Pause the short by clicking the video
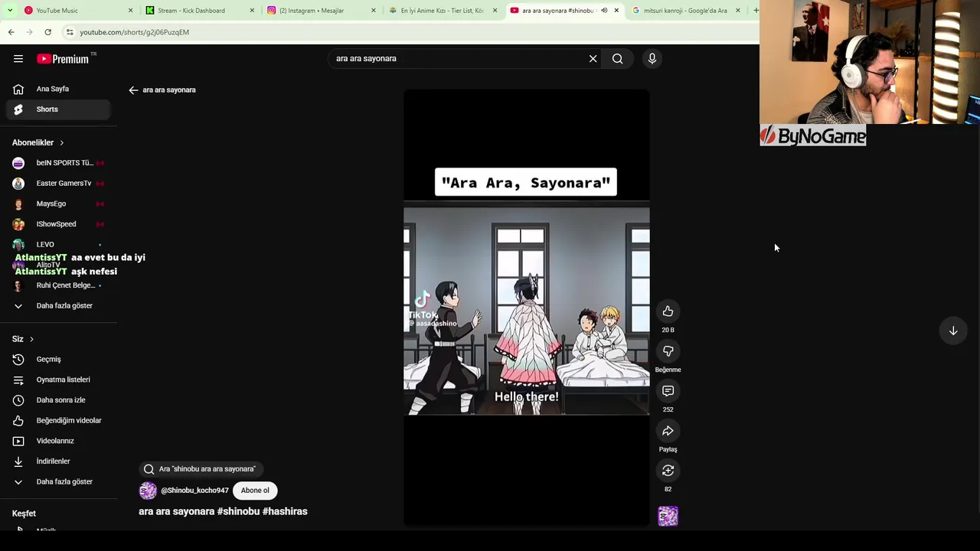980x551 pixels. point(527,308)
